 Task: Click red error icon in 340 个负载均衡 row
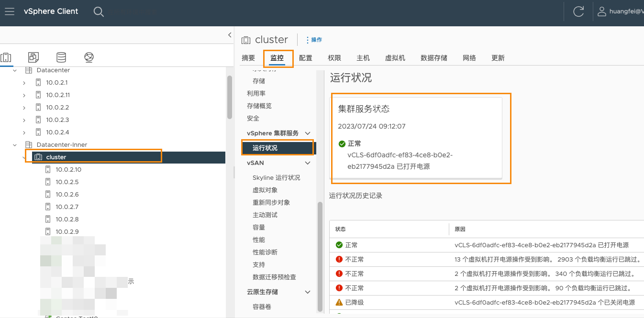339,274
